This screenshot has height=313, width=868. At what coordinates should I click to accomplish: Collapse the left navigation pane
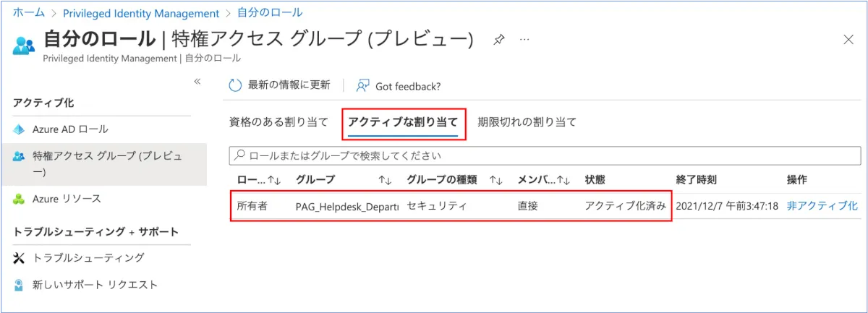click(x=197, y=82)
